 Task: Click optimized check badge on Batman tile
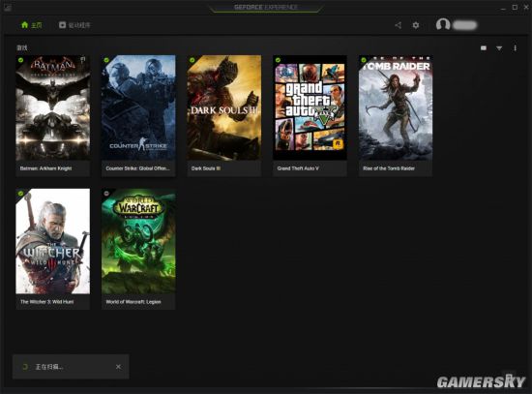20,60
